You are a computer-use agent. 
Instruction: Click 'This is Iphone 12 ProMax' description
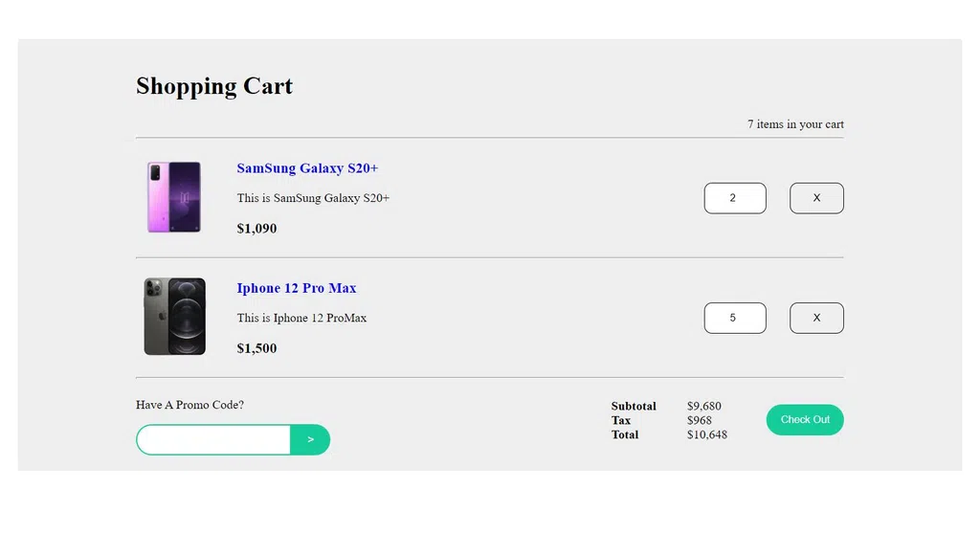301,318
